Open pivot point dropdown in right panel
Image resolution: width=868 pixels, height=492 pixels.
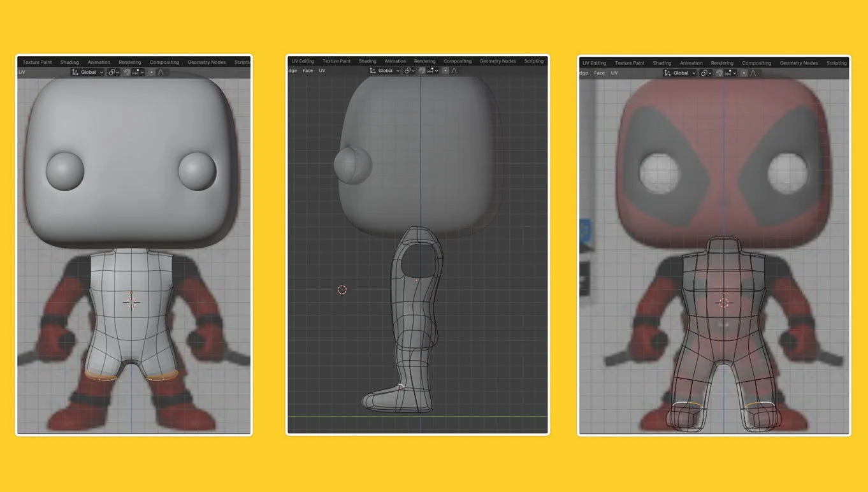(x=705, y=73)
